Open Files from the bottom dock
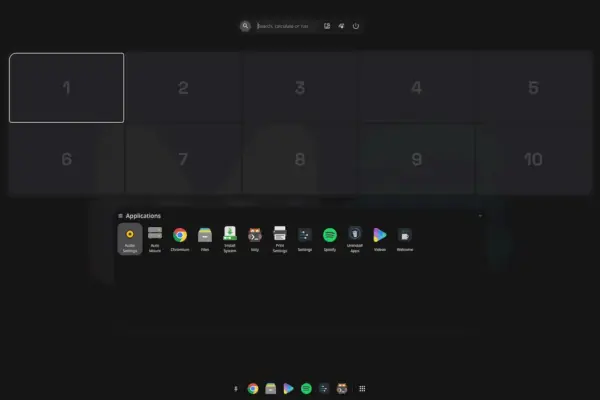Viewport: 600px width, 400px height. click(x=271, y=389)
